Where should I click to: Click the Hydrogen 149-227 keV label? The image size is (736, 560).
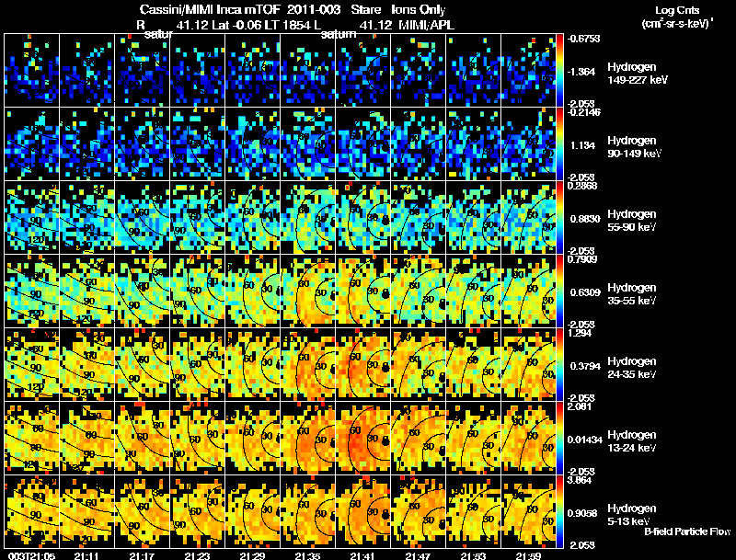(x=637, y=74)
